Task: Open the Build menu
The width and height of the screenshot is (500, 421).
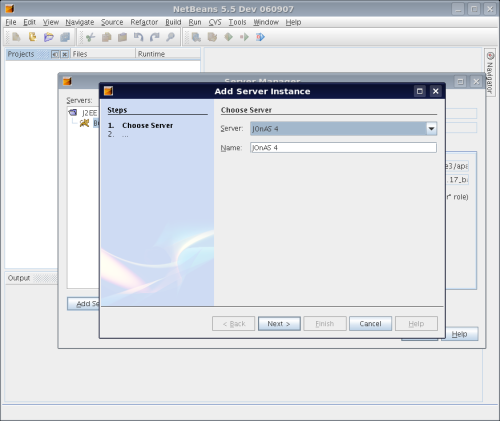Action: [173, 22]
